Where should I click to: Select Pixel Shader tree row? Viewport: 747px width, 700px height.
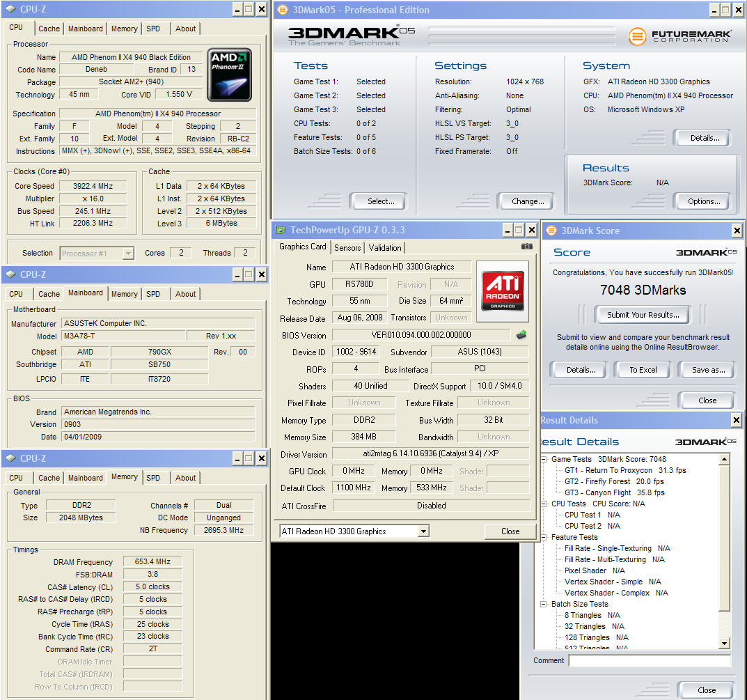(595, 571)
